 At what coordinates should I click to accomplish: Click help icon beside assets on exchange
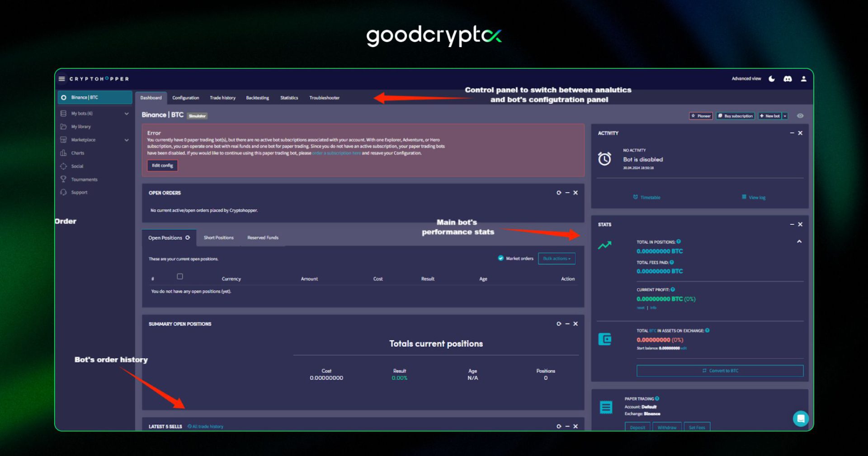click(708, 331)
